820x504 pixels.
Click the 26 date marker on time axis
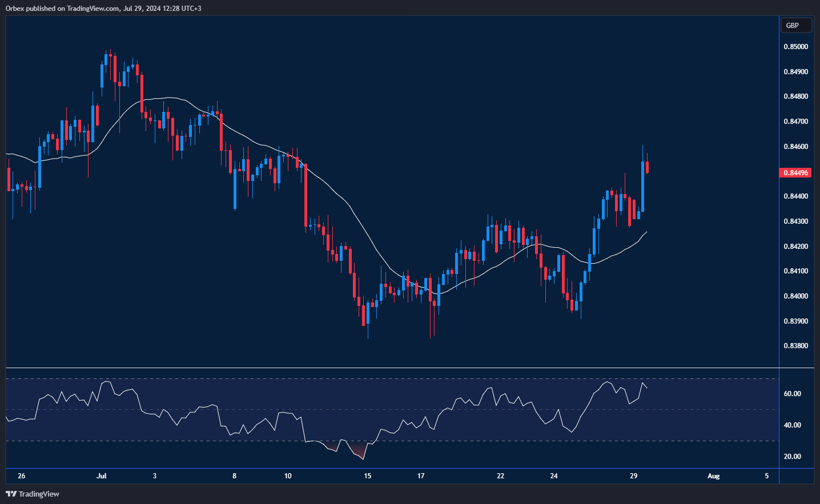pyautogui.click(x=22, y=476)
